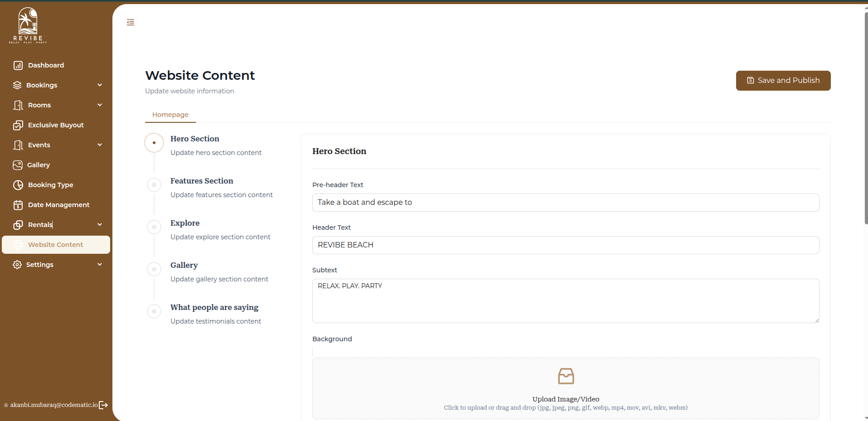The width and height of the screenshot is (868, 421).
Task: Click the Gallery step circle
Action: click(x=154, y=269)
